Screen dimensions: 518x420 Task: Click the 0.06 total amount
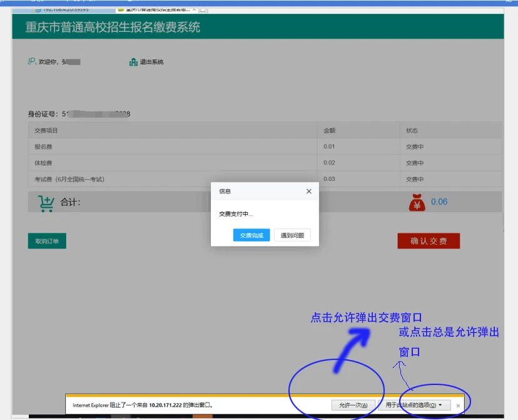point(439,202)
